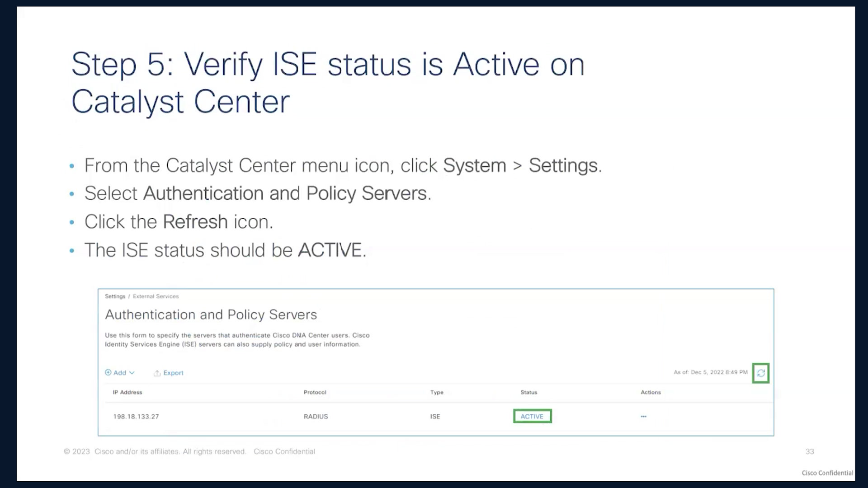
Task: Click the Protocol column header
Action: pyautogui.click(x=315, y=392)
